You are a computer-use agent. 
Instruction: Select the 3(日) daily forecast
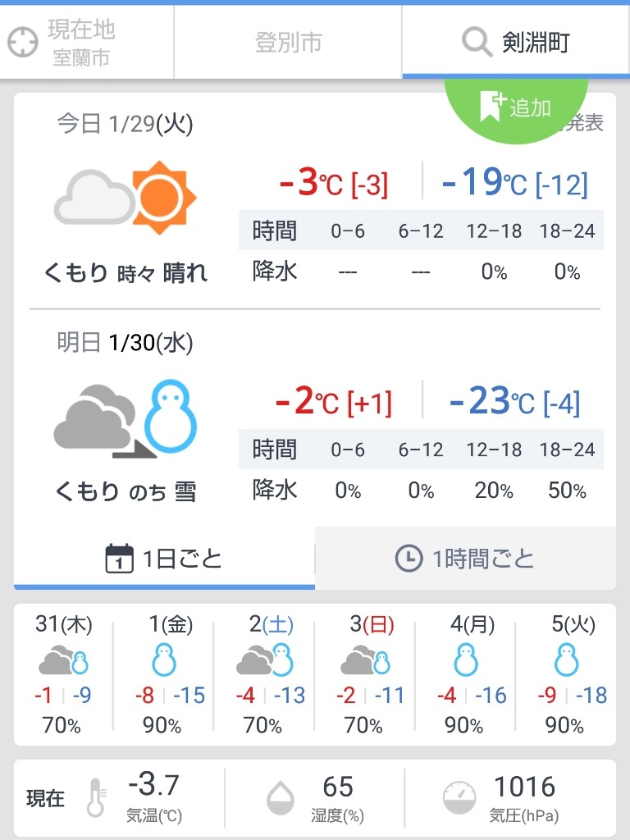pos(365,675)
